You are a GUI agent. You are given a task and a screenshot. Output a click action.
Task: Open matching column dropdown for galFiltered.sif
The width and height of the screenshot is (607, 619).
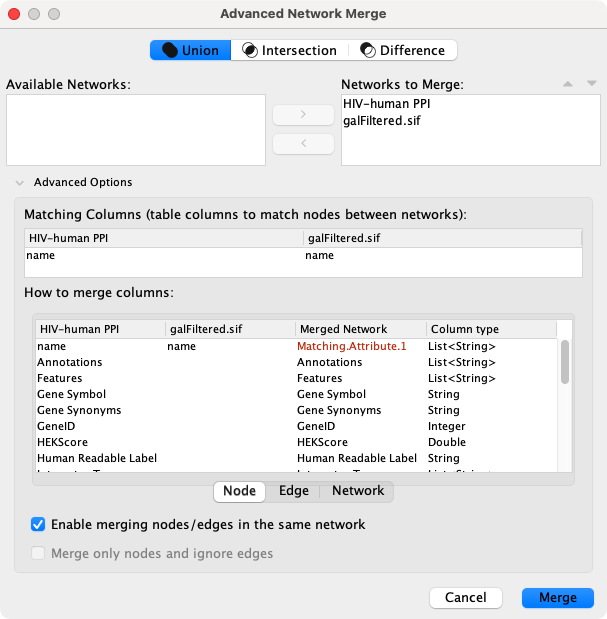[x=442, y=255]
